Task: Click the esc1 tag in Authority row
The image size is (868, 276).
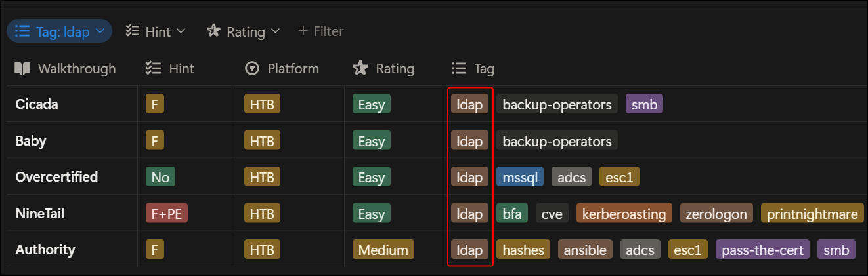Action: pos(688,250)
